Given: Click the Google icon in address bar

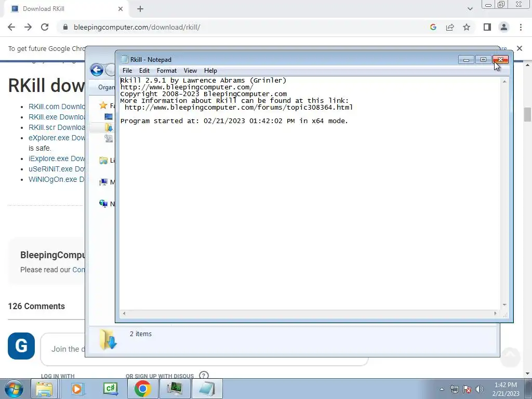Looking at the screenshot, I should (433, 27).
